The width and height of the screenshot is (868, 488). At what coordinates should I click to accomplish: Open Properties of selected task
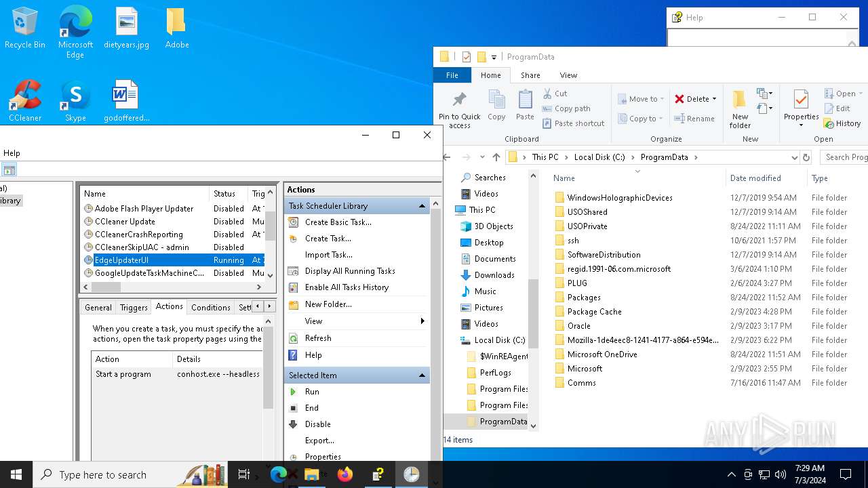click(x=323, y=457)
